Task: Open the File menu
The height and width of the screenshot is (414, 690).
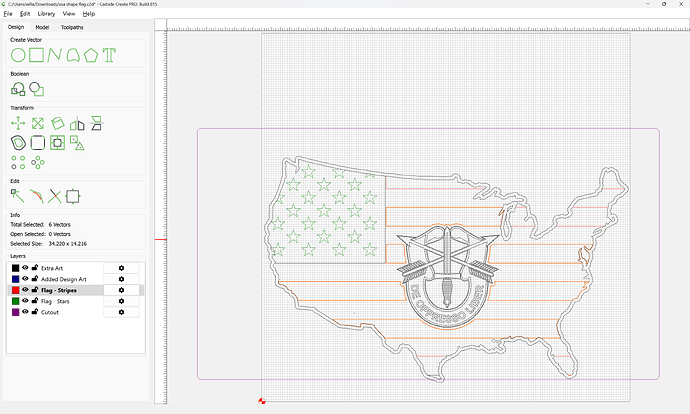Action: click(x=8, y=14)
